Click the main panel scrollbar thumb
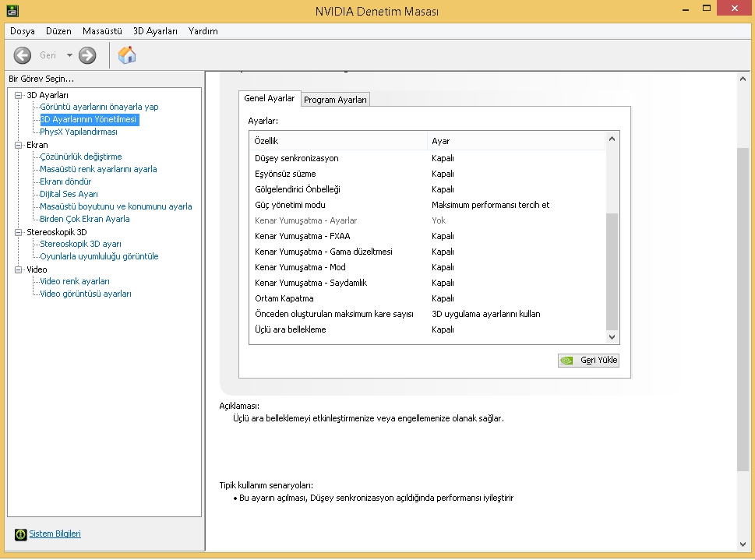The image size is (755, 560). pos(743,310)
